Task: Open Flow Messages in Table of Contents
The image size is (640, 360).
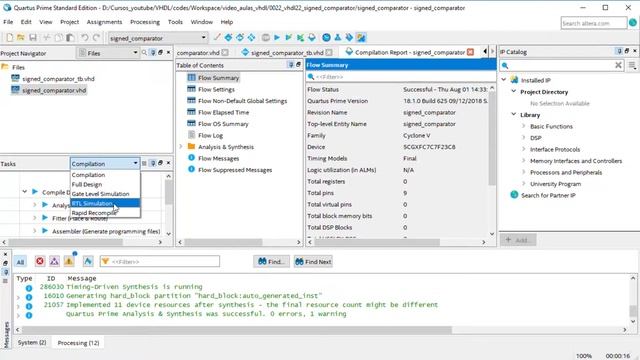Action: point(218,158)
